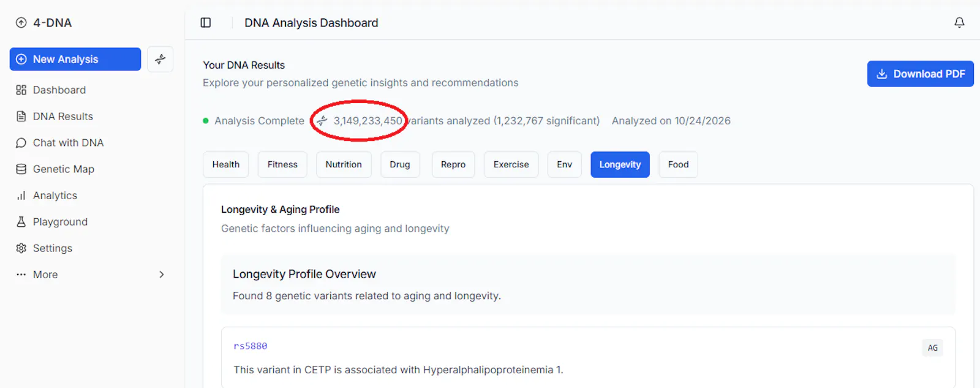This screenshot has height=388, width=980.
Task: Click the sparkle icon beside New Analysis
Action: click(160, 59)
